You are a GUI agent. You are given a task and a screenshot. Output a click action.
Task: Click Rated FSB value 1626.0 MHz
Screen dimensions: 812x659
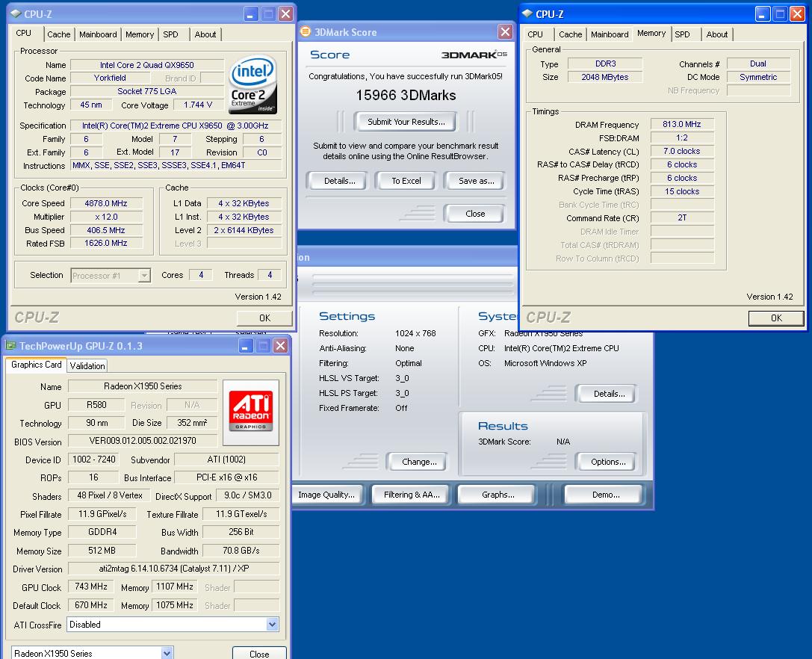pos(105,243)
